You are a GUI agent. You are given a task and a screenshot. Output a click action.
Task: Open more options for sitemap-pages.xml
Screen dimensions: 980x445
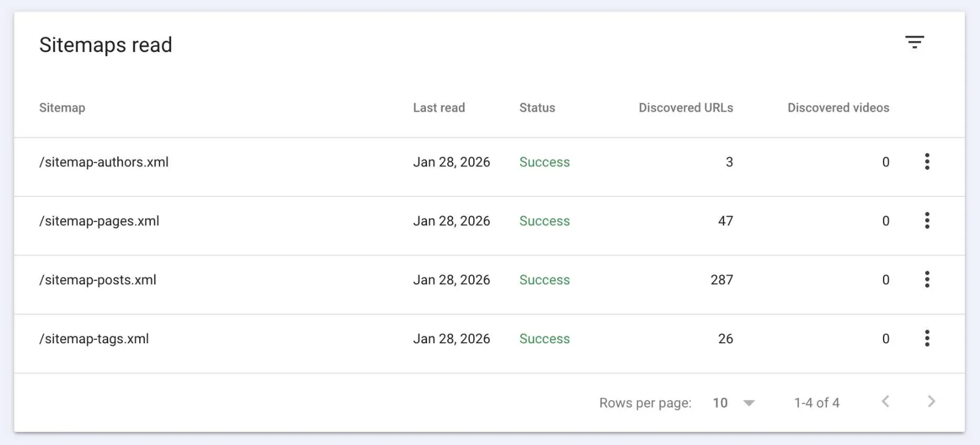pos(927,221)
